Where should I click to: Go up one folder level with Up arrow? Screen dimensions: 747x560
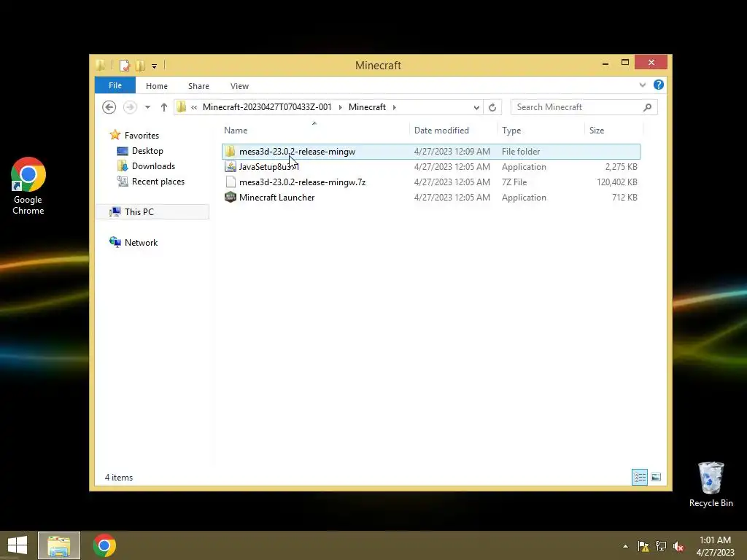click(x=164, y=107)
